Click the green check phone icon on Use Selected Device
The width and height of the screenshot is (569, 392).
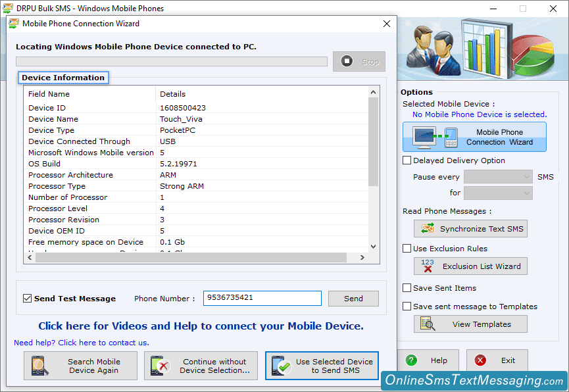tap(281, 366)
